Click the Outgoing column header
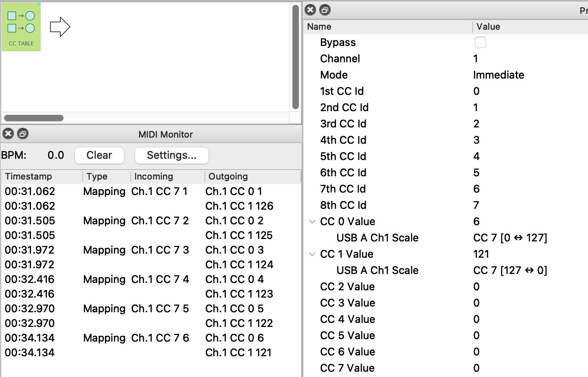 228,176
